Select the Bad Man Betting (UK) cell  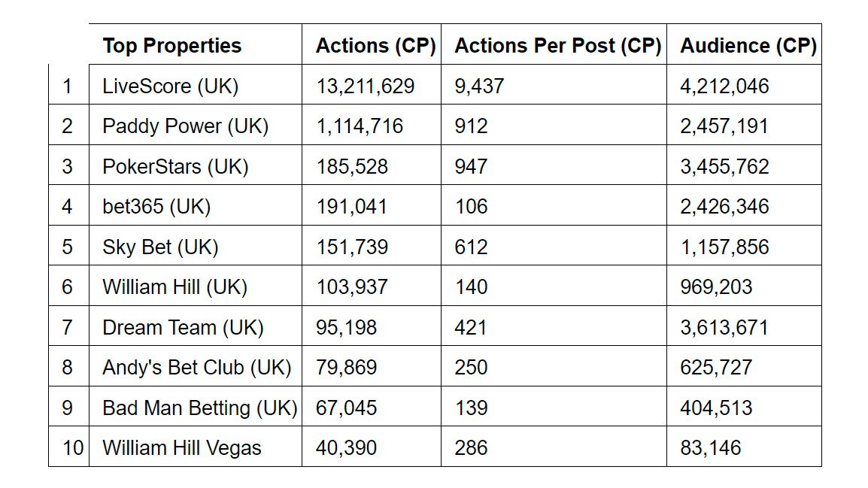coord(199,408)
